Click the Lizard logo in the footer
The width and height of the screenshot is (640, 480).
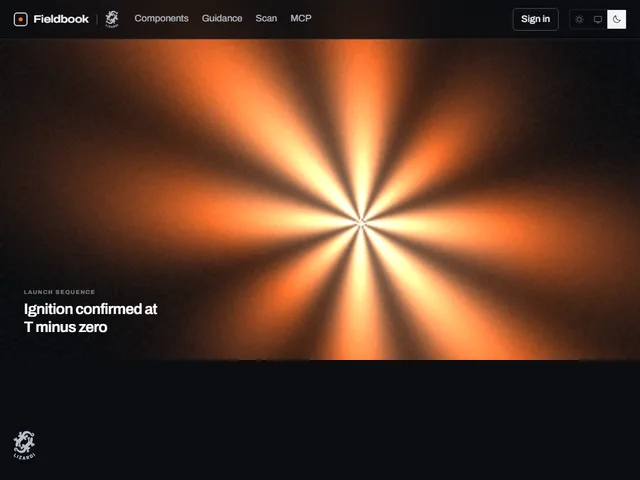24,442
